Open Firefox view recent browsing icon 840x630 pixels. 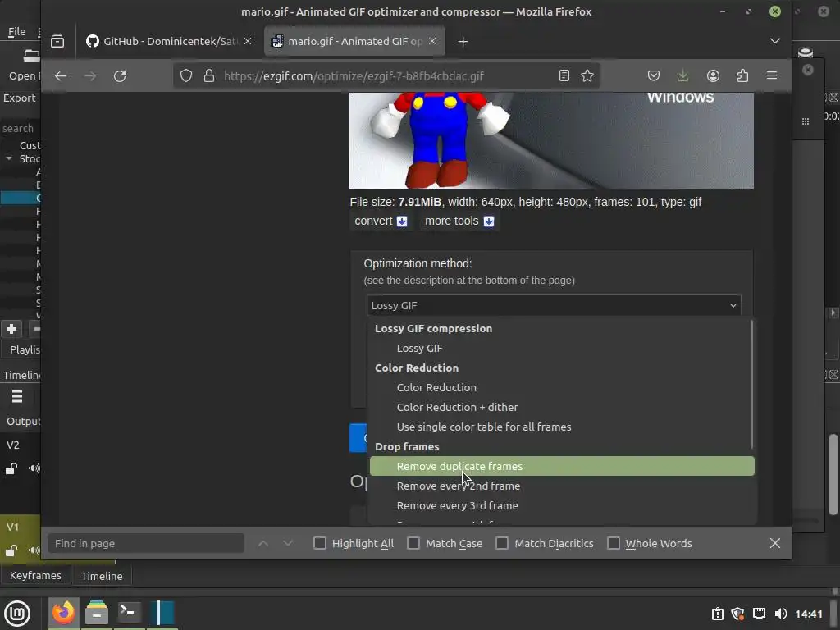[x=57, y=41]
